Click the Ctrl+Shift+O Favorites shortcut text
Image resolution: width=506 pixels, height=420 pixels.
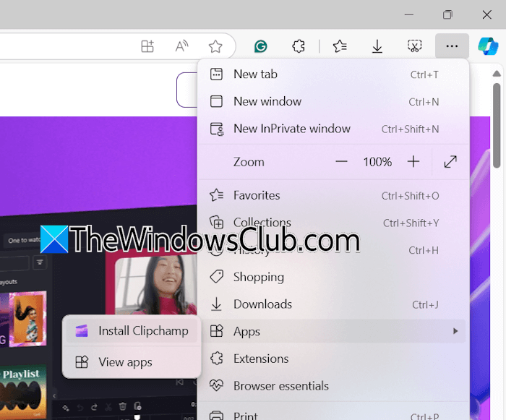coord(410,196)
